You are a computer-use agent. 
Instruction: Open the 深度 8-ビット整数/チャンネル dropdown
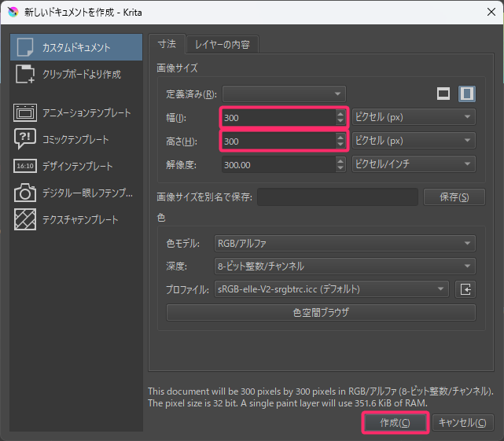click(x=345, y=266)
